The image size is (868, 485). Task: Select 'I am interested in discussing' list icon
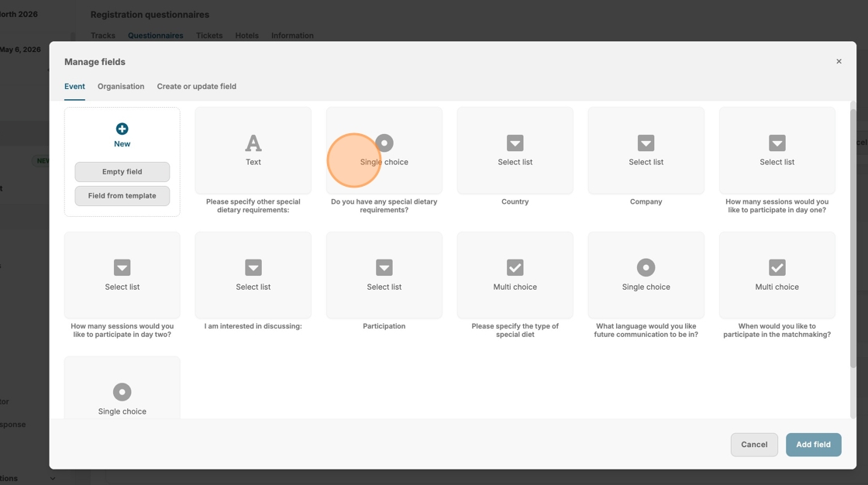pyautogui.click(x=253, y=267)
